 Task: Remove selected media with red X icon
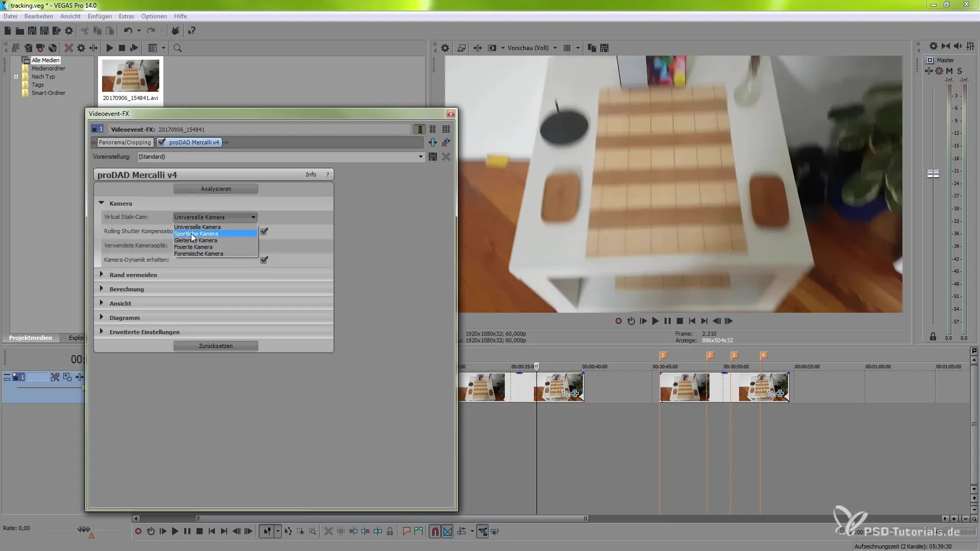(68, 48)
